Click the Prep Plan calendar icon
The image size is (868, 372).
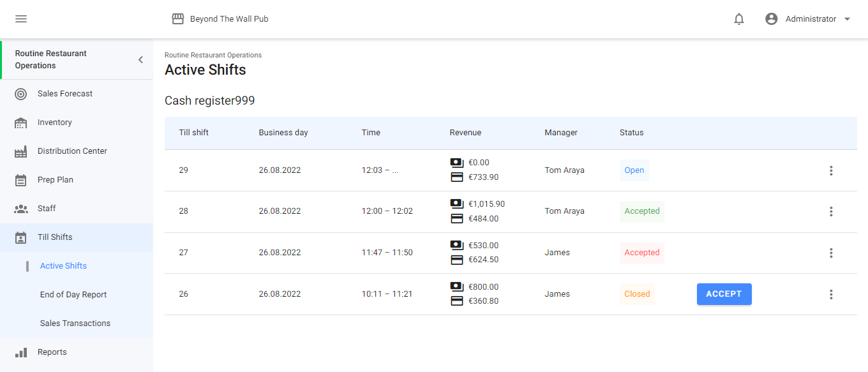pyautogui.click(x=21, y=180)
